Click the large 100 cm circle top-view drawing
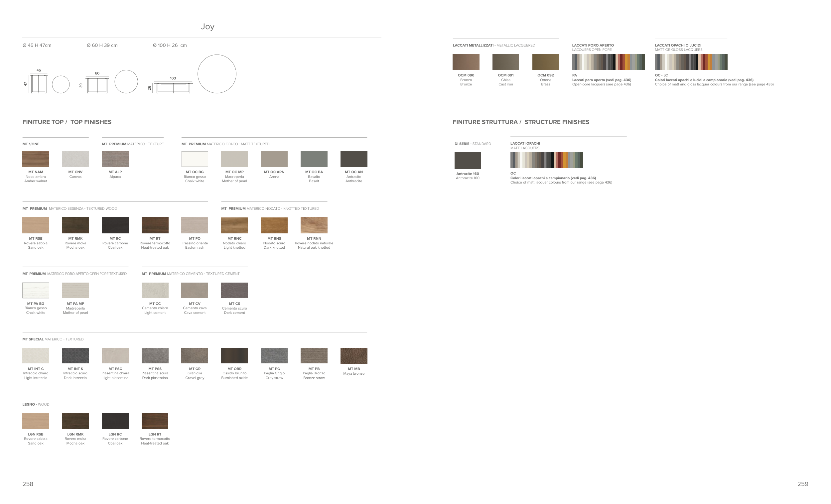Viewport: 831px width, 504px height. [x=217, y=74]
